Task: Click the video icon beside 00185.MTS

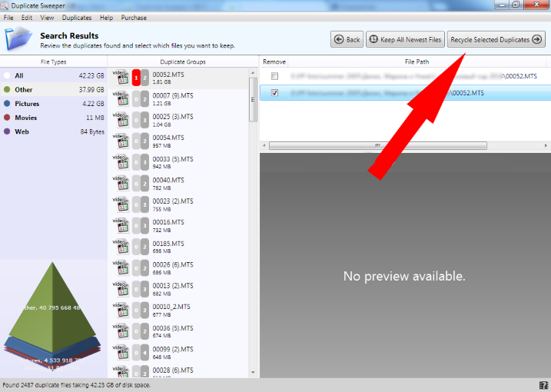Action: [120, 247]
